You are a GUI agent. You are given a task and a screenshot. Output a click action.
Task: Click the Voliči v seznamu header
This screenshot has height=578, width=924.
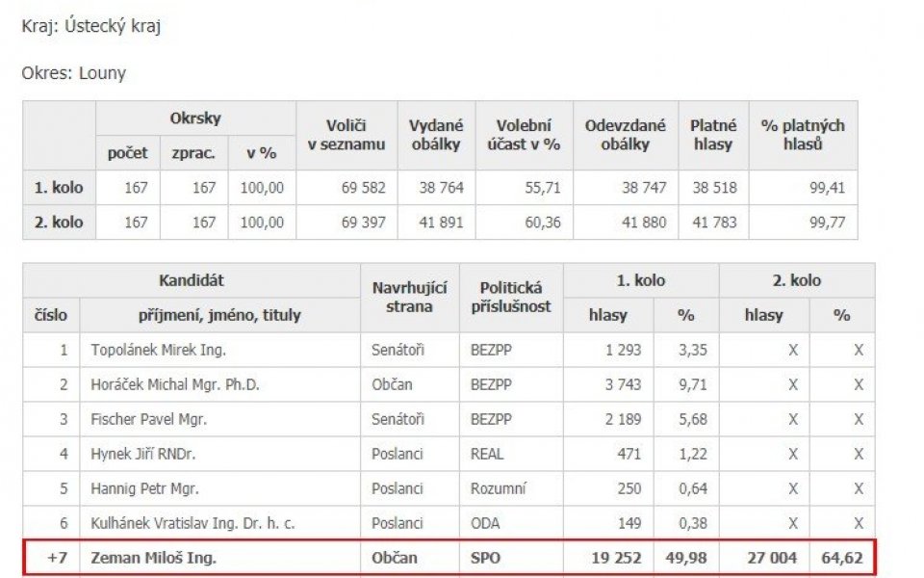[346, 135]
